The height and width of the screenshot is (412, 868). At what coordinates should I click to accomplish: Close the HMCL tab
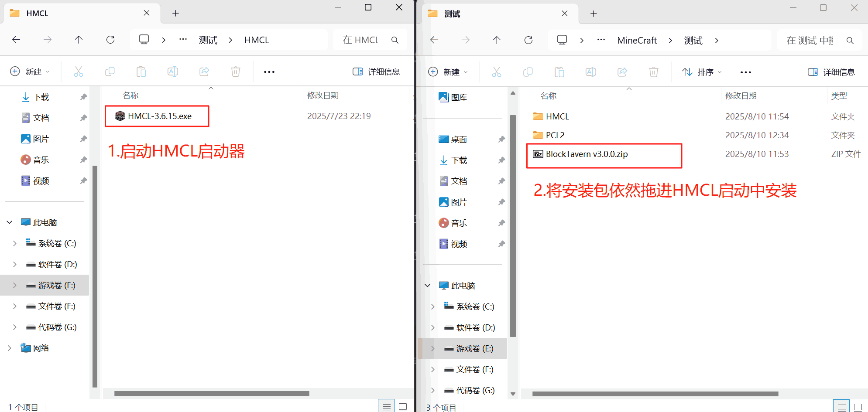[x=147, y=13]
